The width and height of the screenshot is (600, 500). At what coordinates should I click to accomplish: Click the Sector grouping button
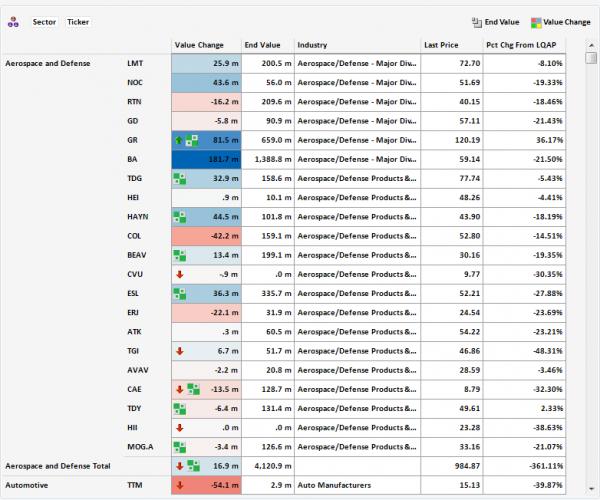pos(44,22)
